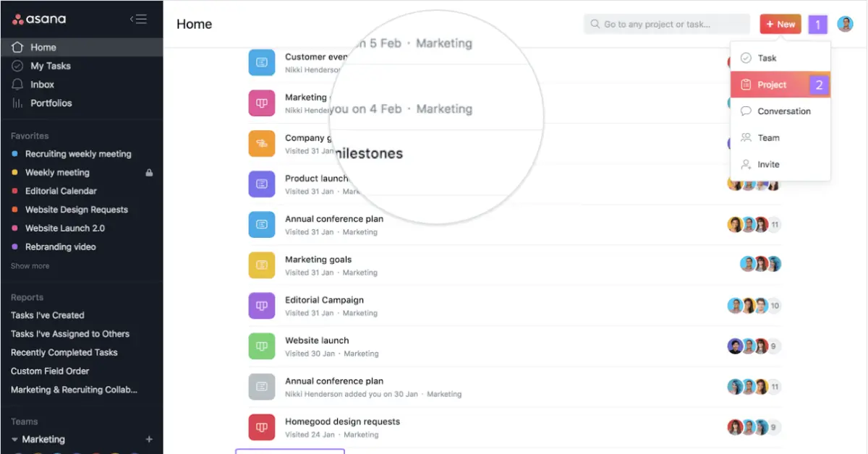Collapse the Marketing team section arrow
Image resolution: width=868 pixels, height=454 pixels.
[x=14, y=440]
